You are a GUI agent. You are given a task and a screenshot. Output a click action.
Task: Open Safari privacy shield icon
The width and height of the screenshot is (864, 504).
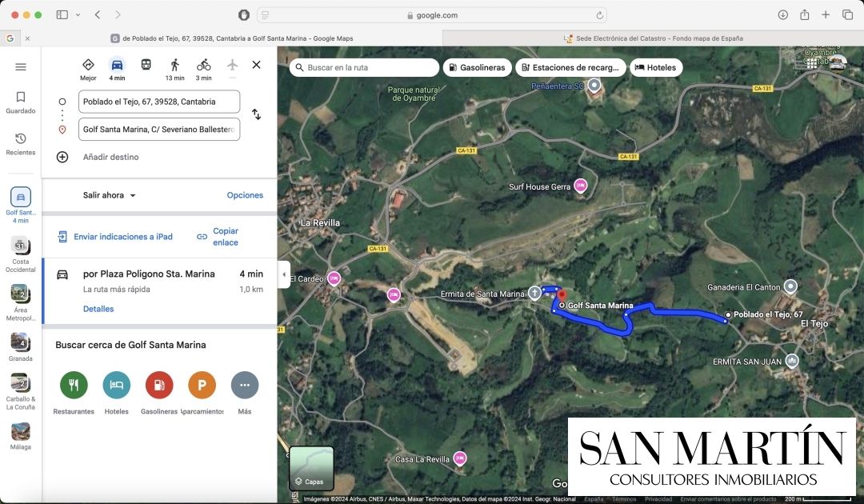[243, 15]
